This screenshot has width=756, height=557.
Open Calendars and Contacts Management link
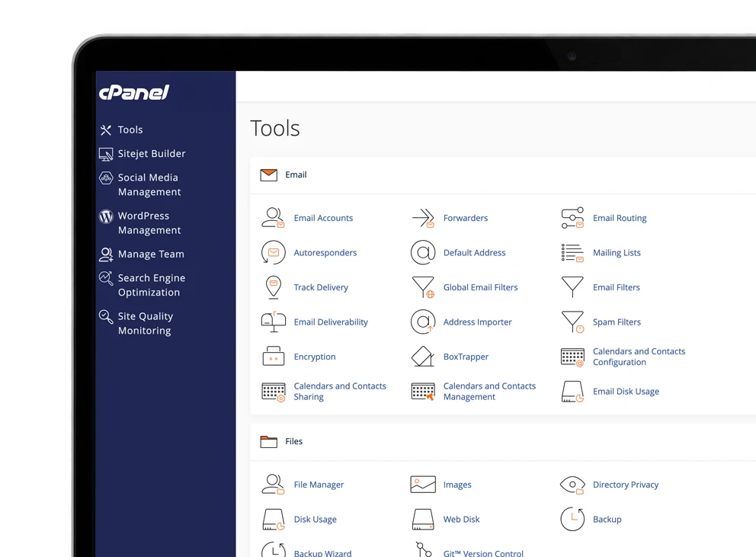click(489, 392)
